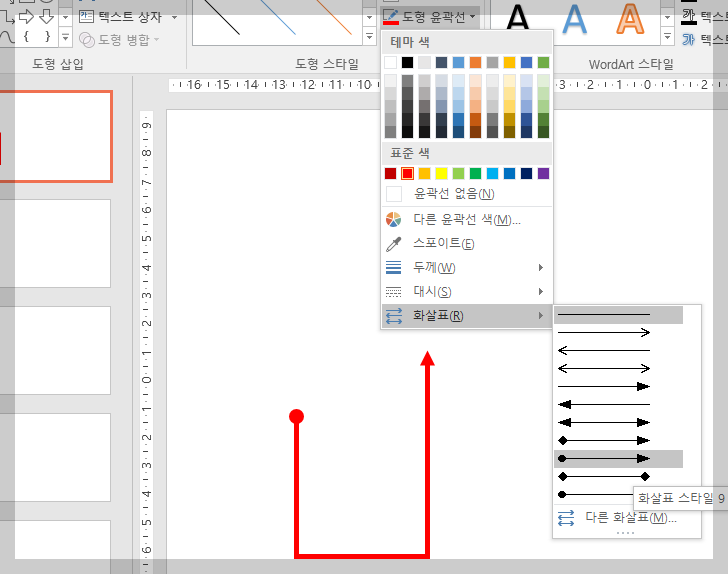Choose the black diagonal line shape style
Viewport: 728px width, 574px height.
[x=222, y=17]
